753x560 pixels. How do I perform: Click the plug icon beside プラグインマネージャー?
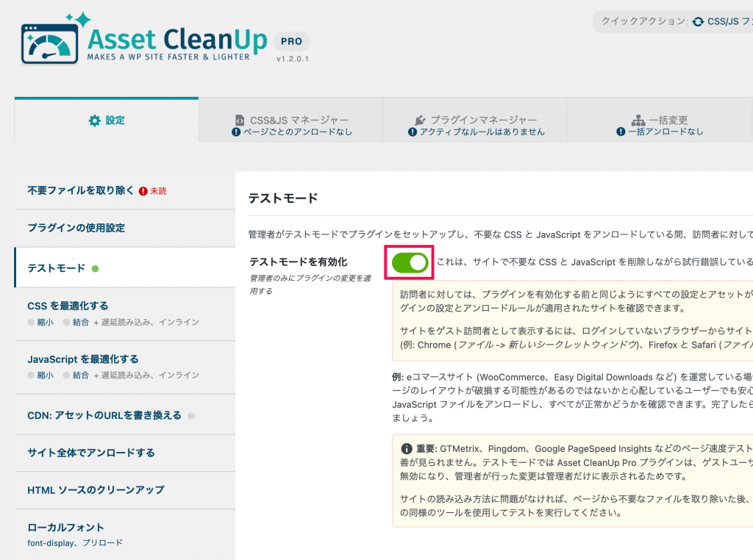point(420,120)
